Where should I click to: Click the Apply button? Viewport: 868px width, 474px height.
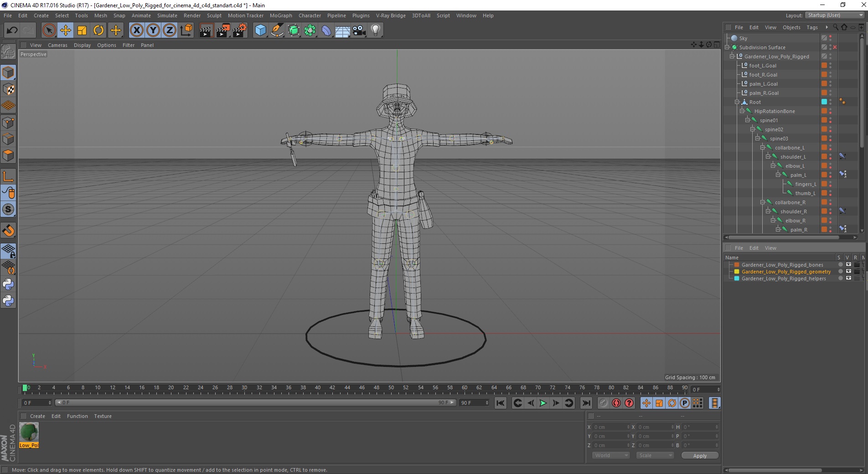point(700,455)
